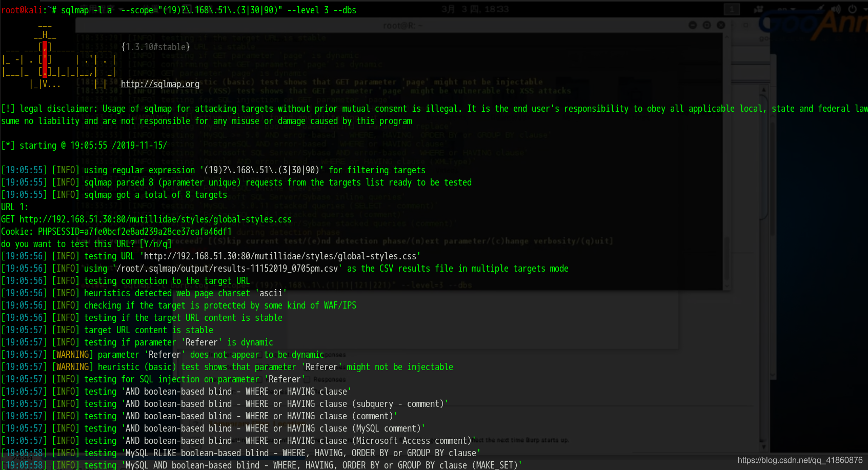
Task: Close the background 'root@R: ~' terminal window
Action: 721,25
